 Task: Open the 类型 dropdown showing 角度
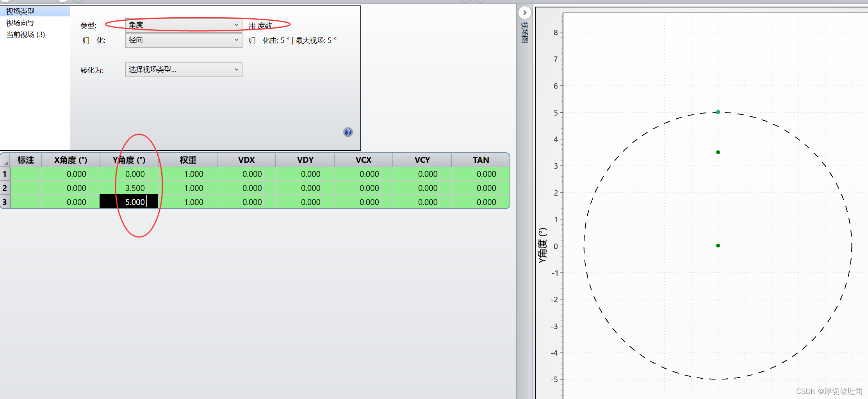click(x=184, y=25)
